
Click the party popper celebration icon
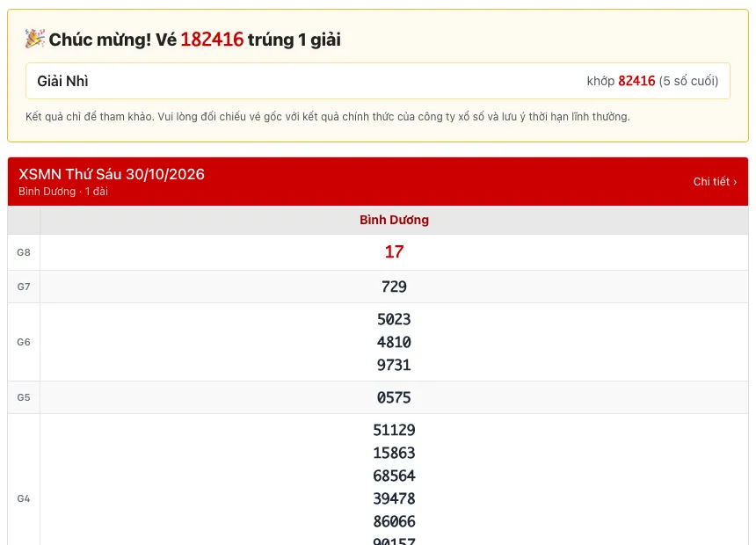tap(35, 39)
